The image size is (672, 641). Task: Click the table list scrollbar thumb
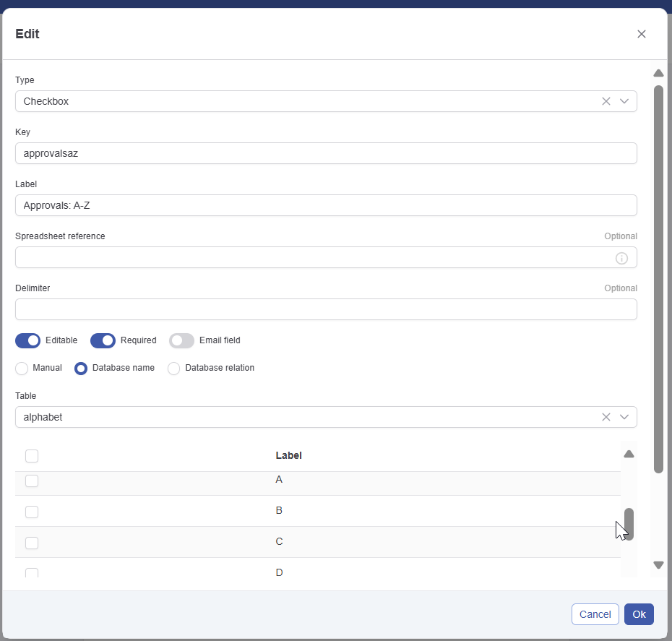[x=629, y=524]
